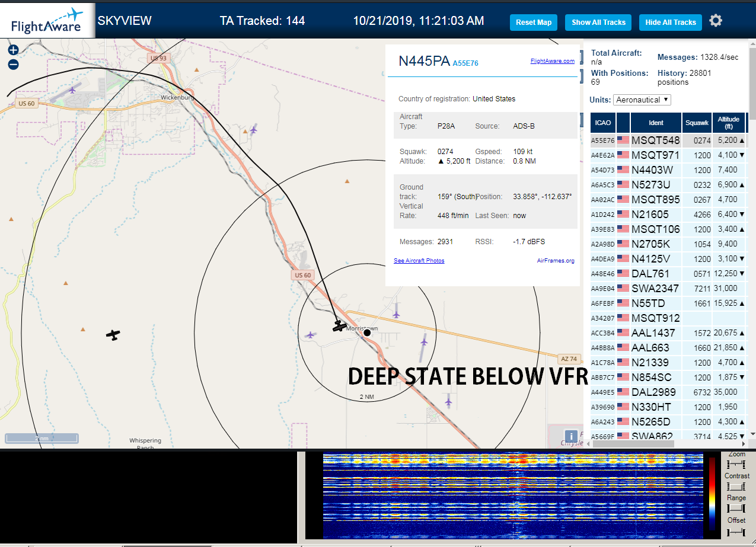
Task: Click the US flag in the N4403W row
Action: point(623,170)
